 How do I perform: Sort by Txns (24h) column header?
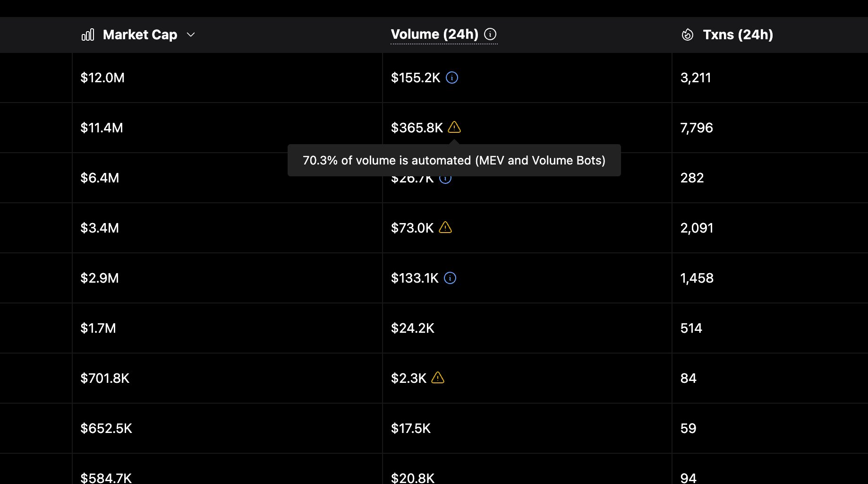(738, 35)
